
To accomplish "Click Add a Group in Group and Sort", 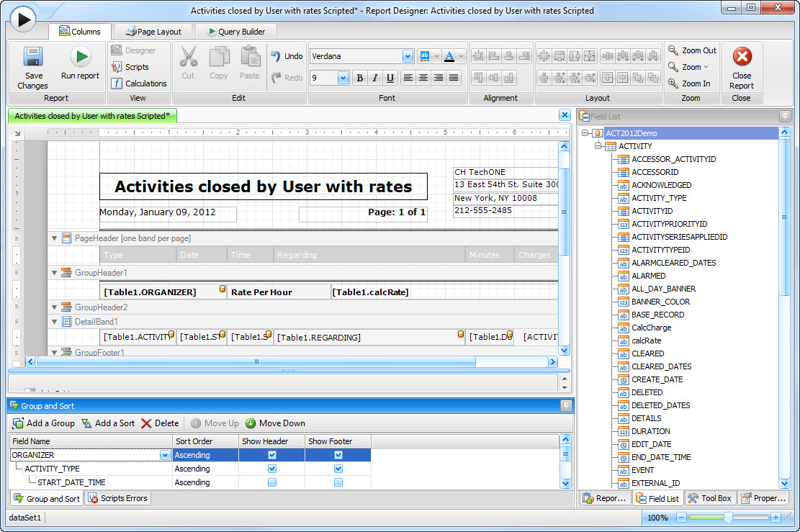I will click(44, 423).
